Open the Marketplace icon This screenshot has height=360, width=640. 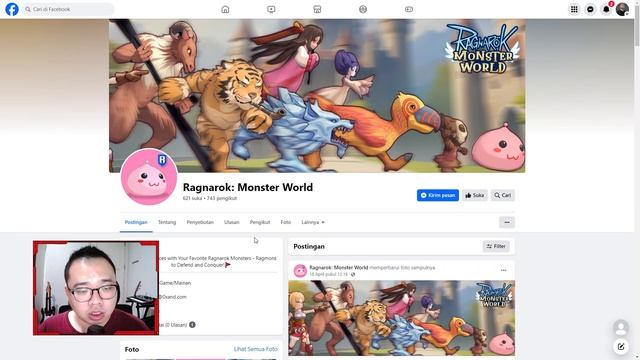click(x=317, y=9)
